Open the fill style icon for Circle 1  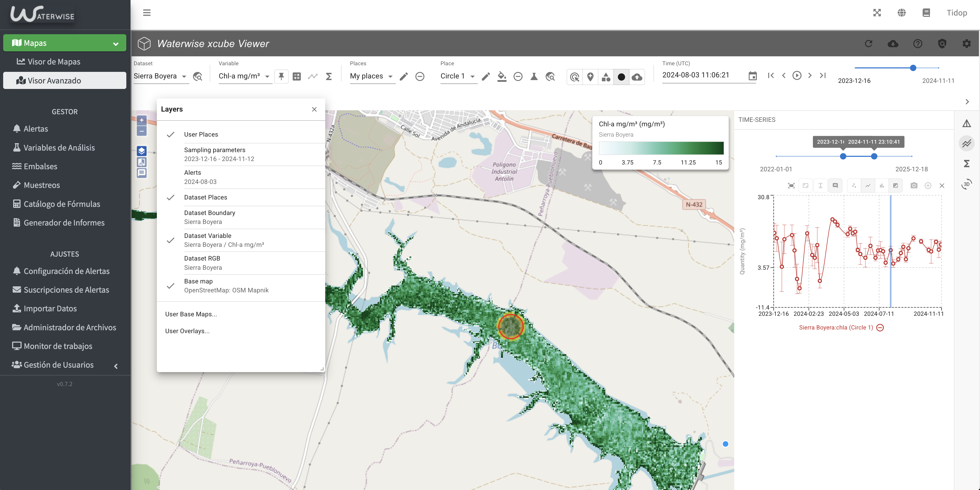(x=502, y=77)
